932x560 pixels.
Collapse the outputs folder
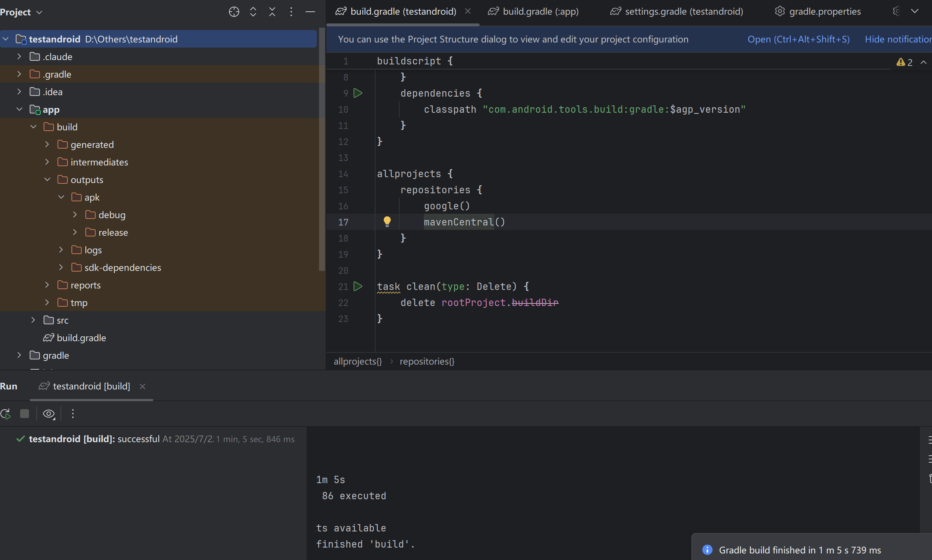[x=47, y=180]
